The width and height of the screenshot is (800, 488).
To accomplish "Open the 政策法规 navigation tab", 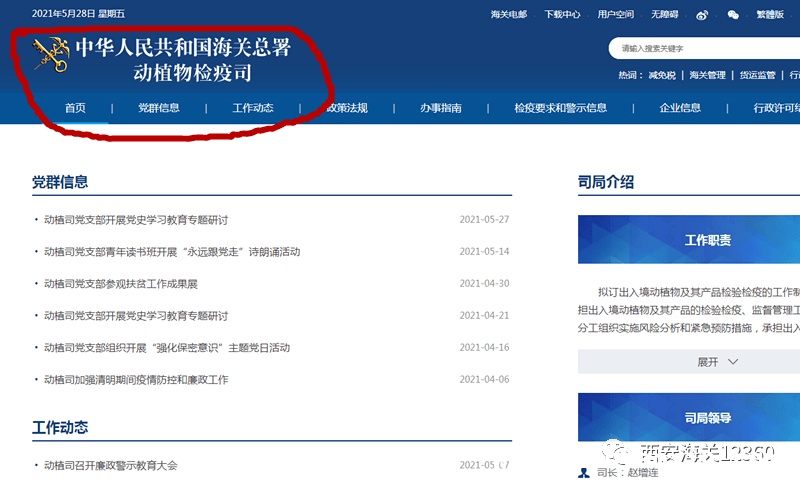I will (347, 108).
